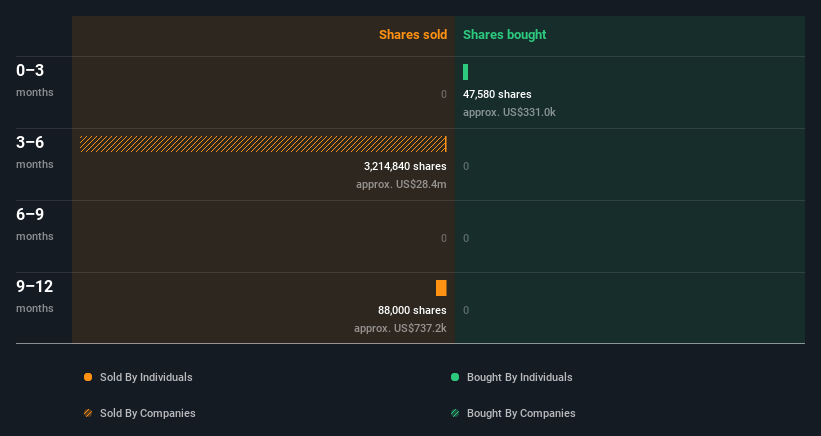Click the approx. US$28.4m text
The width and height of the screenshot is (821, 436).
pyautogui.click(x=401, y=185)
